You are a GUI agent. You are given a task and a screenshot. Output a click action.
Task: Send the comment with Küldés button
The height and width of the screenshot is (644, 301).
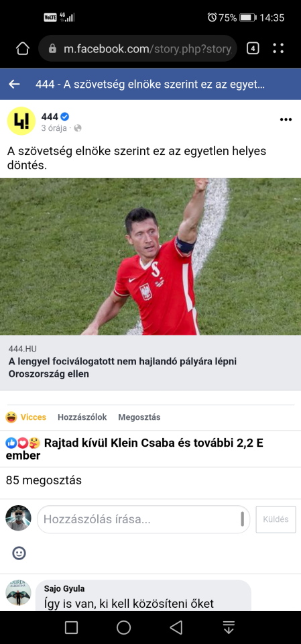pyautogui.click(x=276, y=519)
